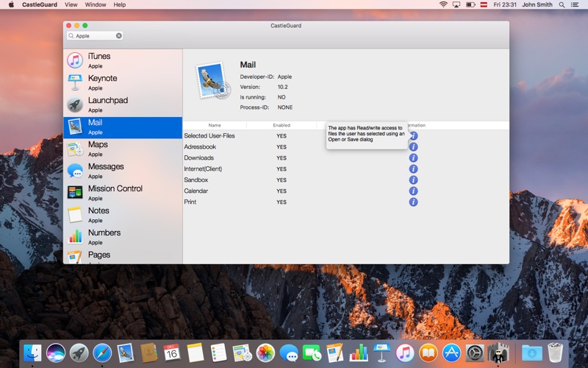Choose Maps from the app list
Screen dimensions: 588x368
(123, 149)
